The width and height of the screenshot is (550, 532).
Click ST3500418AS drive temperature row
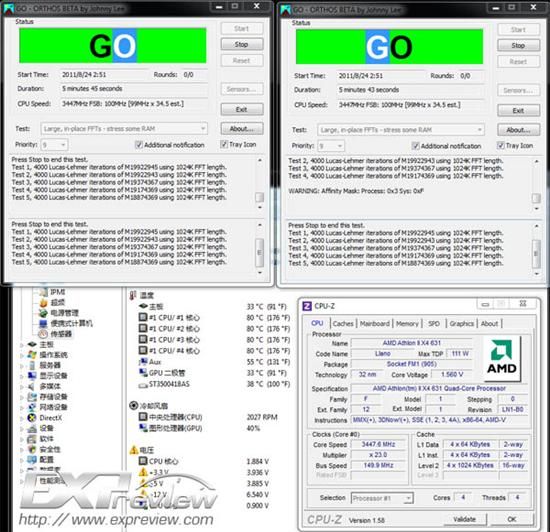pyautogui.click(x=215, y=384)
